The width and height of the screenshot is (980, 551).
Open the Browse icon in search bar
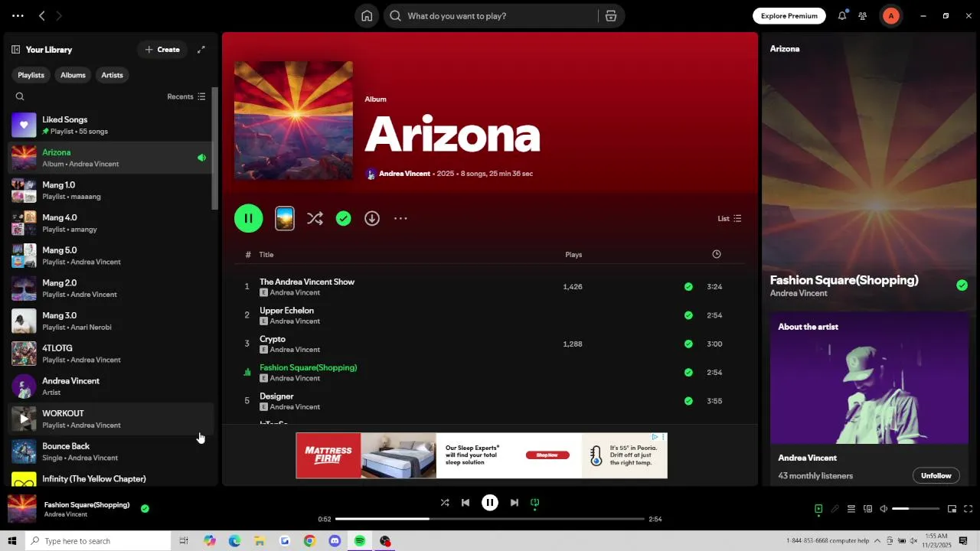[x=611, y=16]
